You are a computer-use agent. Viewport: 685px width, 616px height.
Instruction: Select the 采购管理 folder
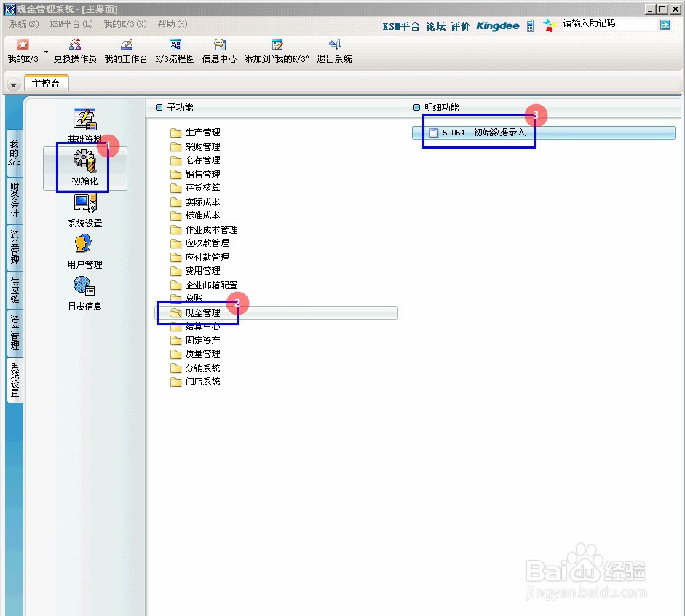[195, 146]
